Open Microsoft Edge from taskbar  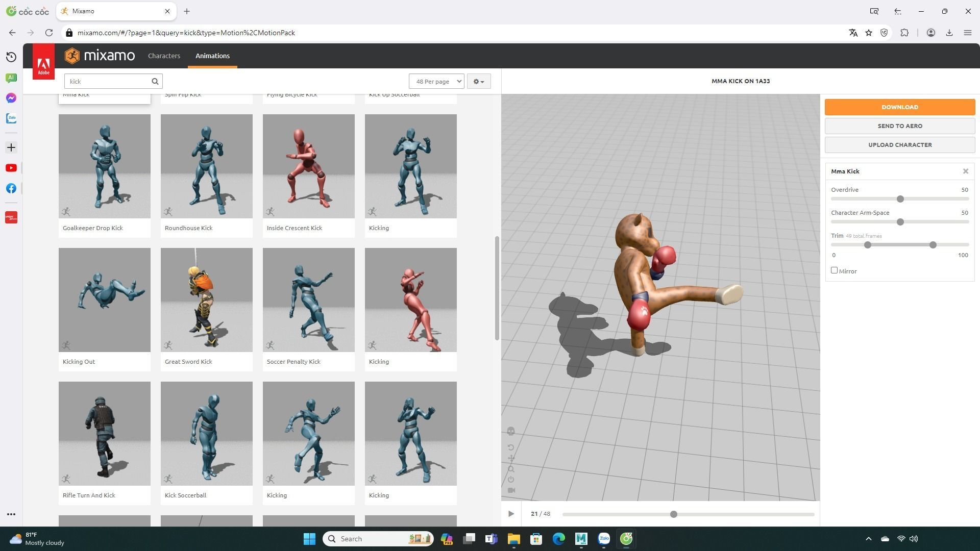tap(559, 539)
